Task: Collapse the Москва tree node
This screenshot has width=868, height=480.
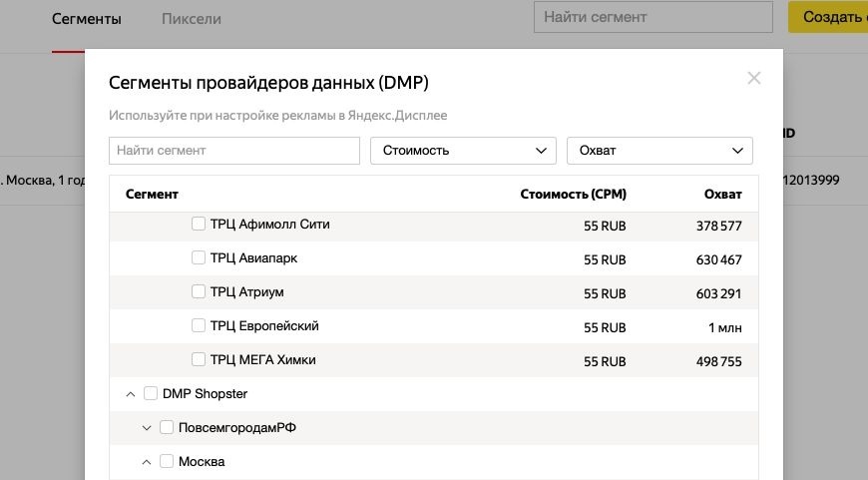Action: [147, 462]
